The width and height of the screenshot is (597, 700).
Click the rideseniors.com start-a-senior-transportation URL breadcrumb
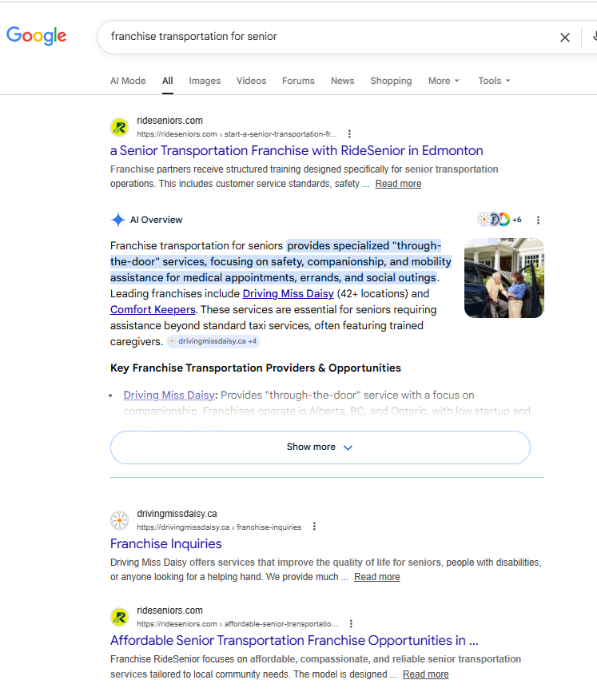click(x=237, y=134)
